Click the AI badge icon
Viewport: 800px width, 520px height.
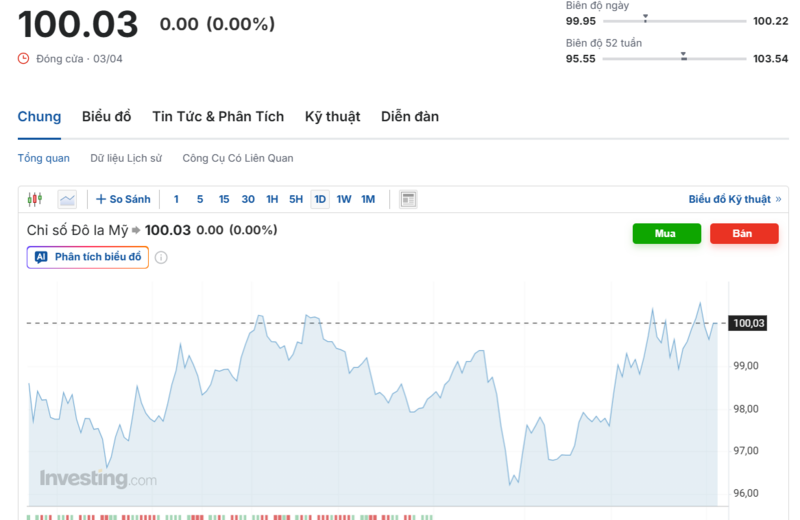[41, 257]
